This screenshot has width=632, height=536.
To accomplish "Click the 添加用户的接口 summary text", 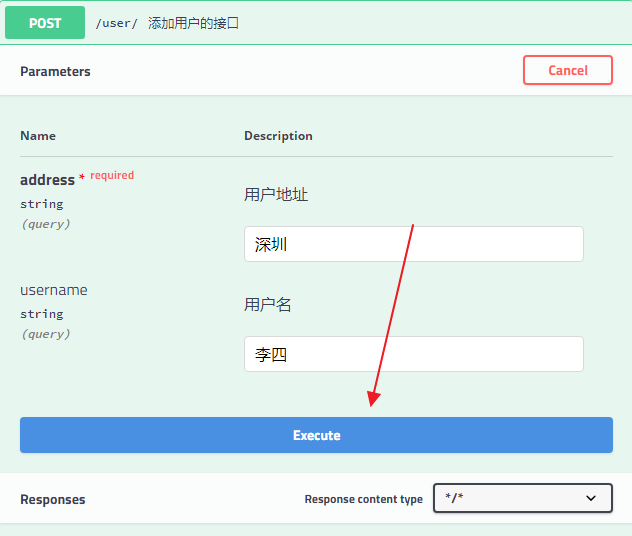I will click(193, 23).
